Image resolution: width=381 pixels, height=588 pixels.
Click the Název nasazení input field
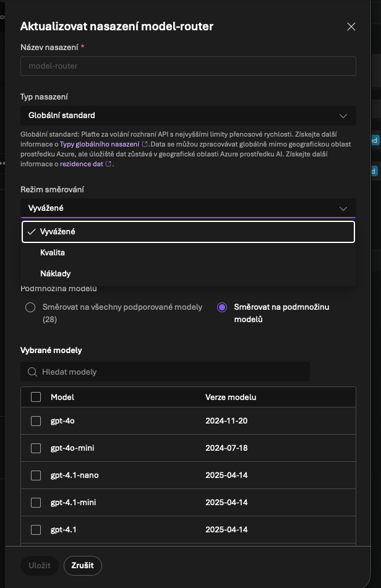coord(188,66)
